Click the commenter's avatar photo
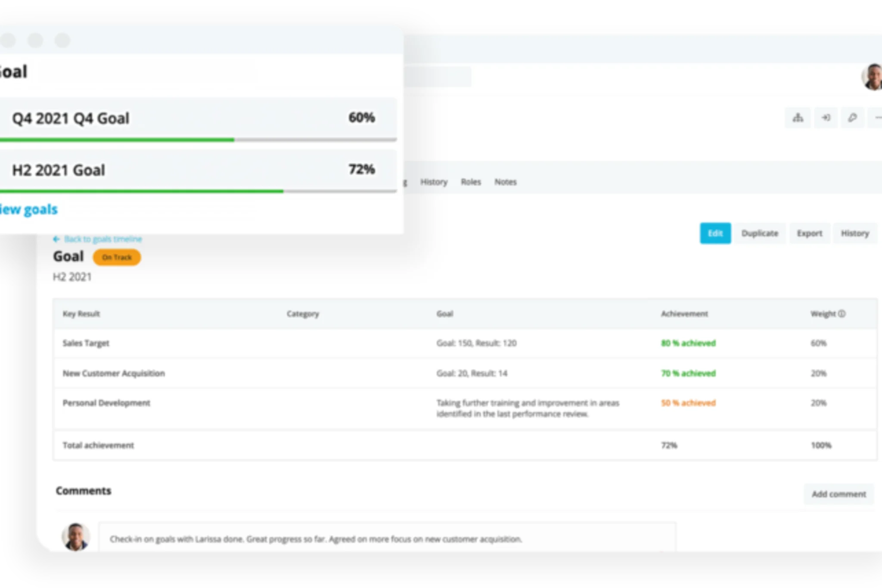 (x=76, y=536)
